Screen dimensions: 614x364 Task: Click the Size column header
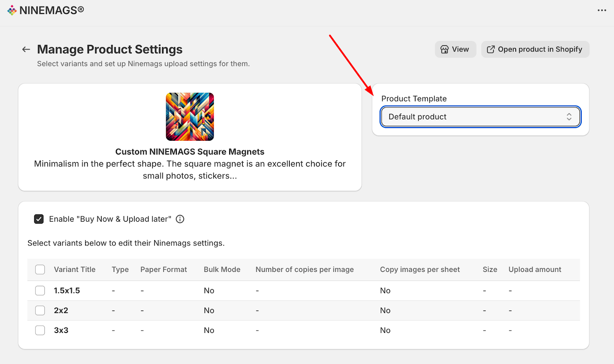tap(490, 270)
